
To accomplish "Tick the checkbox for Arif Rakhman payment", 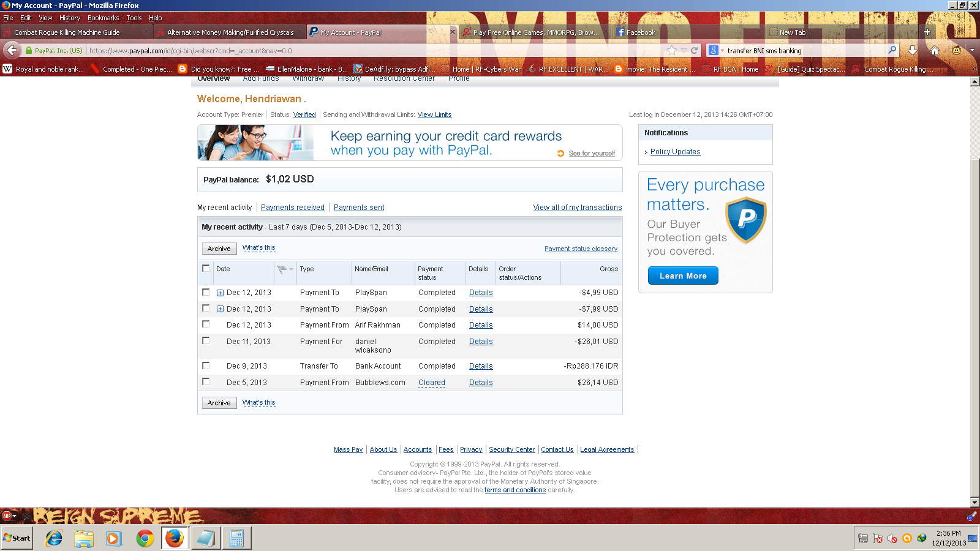I will (206, 324).
